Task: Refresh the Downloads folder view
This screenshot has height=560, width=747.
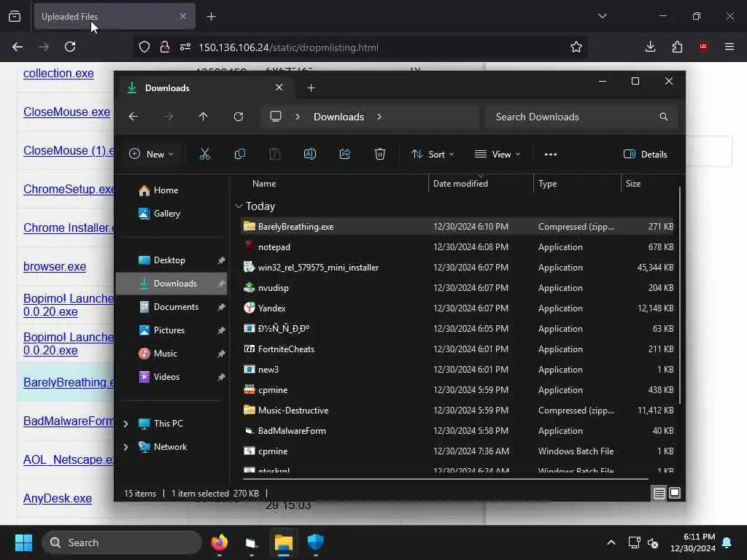Action: point(239,117)
